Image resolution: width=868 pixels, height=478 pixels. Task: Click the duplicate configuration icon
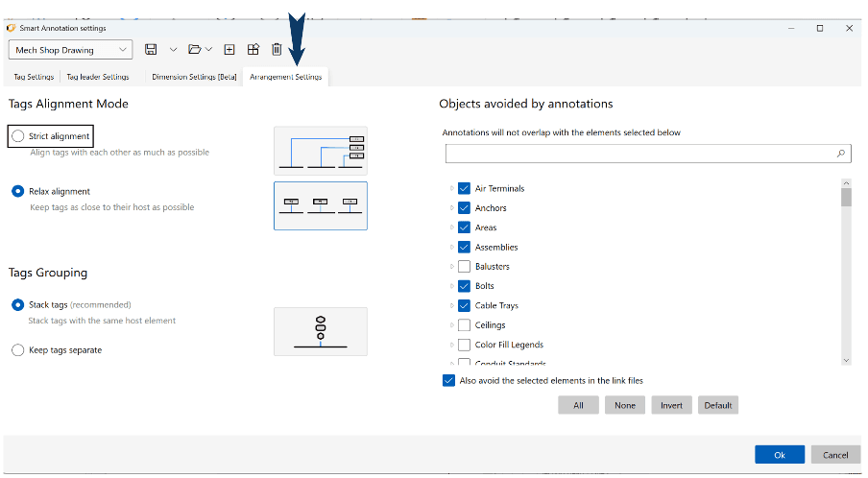[253, 49]
